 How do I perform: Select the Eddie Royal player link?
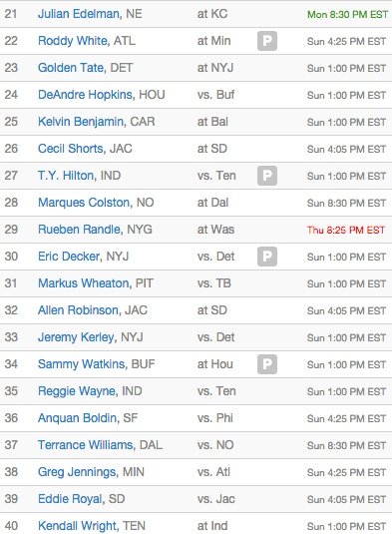70,499
